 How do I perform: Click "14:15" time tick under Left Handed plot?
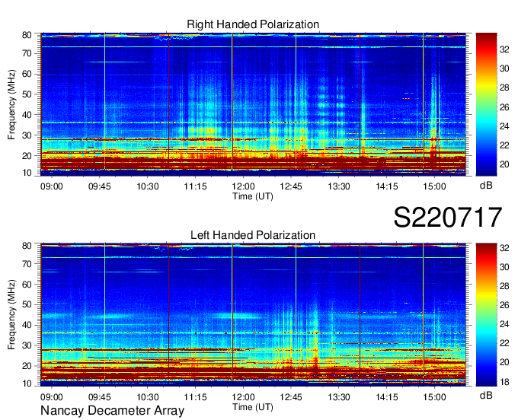pyautogui.click(x=387, y=397)
